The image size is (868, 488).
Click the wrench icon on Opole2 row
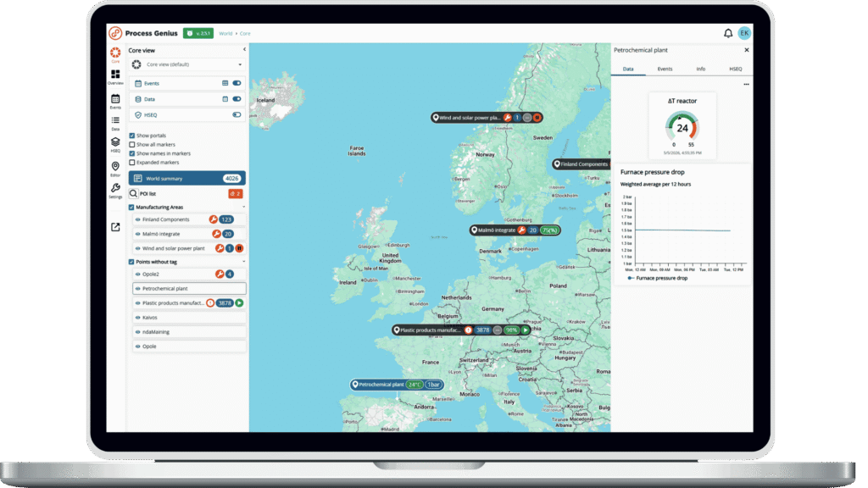tap(220, 274)
